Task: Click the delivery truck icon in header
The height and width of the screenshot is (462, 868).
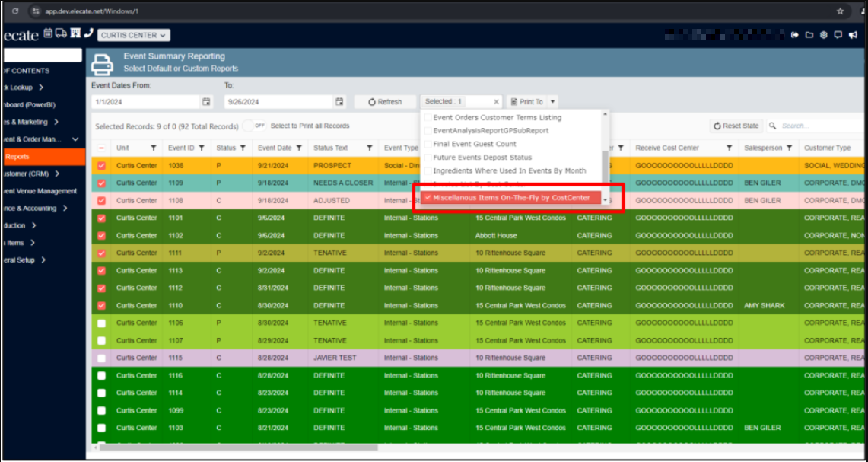Action: tap(62, 33)
